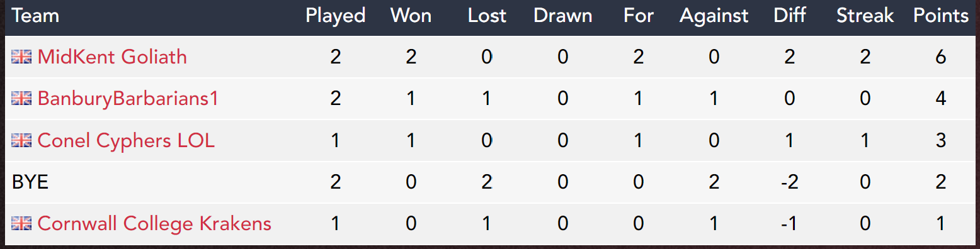Click the Streak column header
The image size is (980, 249).
[x=865, y=16]
